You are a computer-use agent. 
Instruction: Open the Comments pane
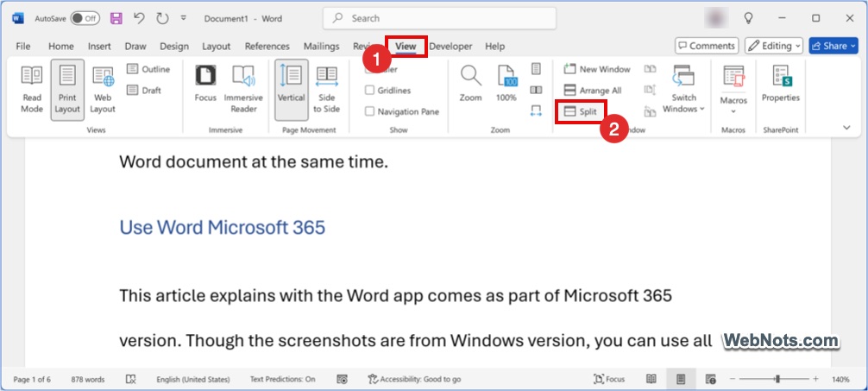pos(707,46)
